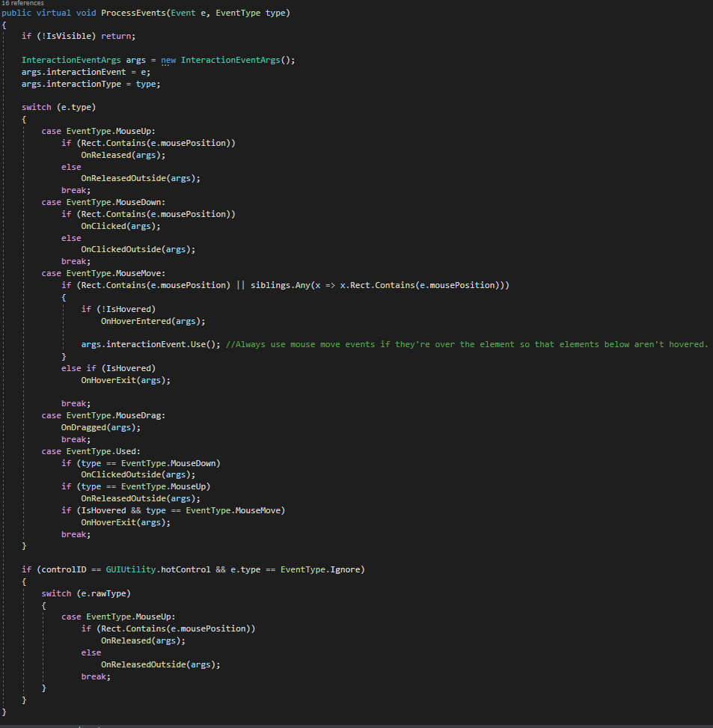Click 'case EventType.MouseMove:' label
713x728 pixels.
click(x=103, y=273)
